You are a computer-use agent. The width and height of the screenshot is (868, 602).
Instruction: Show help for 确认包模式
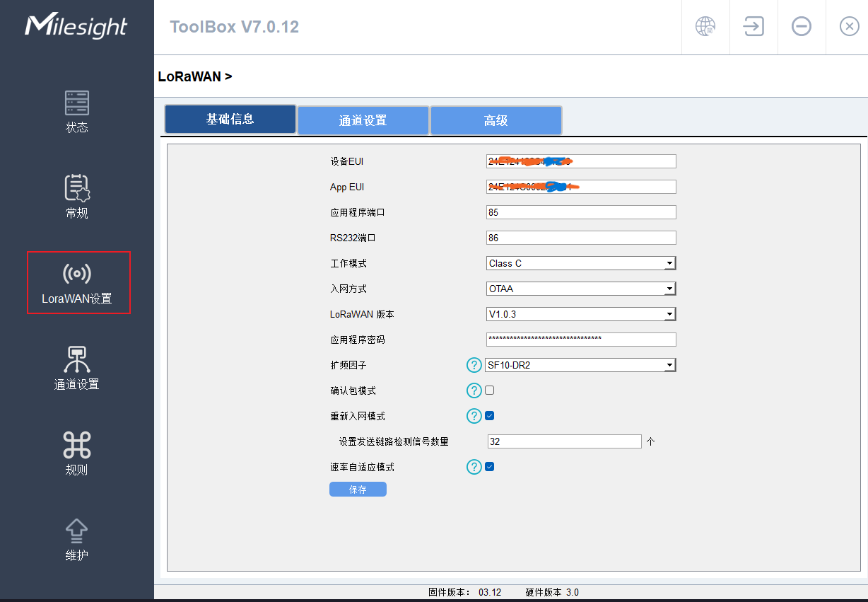click(x=474, y=390)
